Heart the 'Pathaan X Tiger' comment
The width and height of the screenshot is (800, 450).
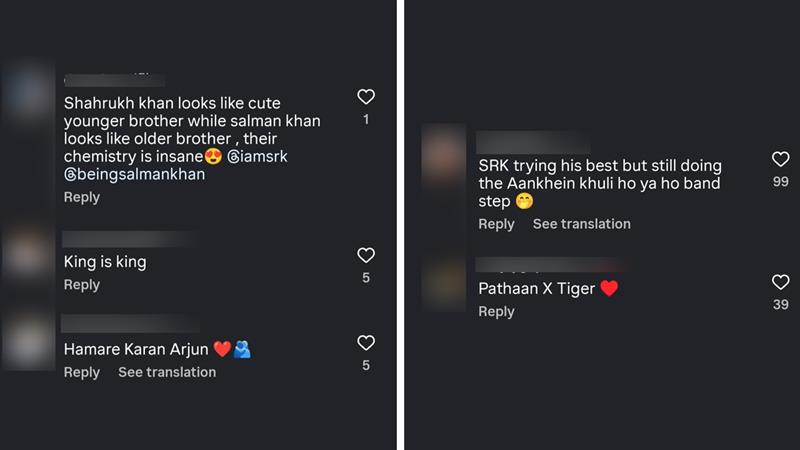click(781, 282)
